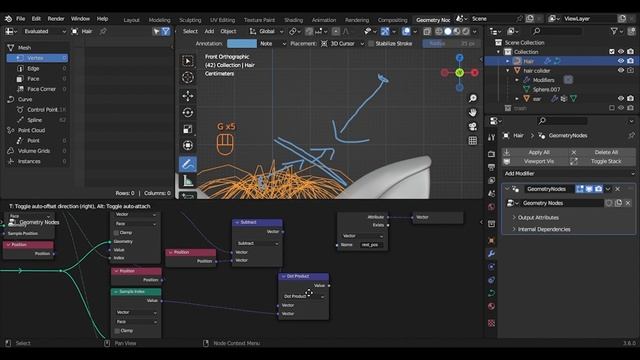The height and width of the screenshot is (360, 640).
Task: Open viewport Add menu
Action: click(x=209, y=31)
